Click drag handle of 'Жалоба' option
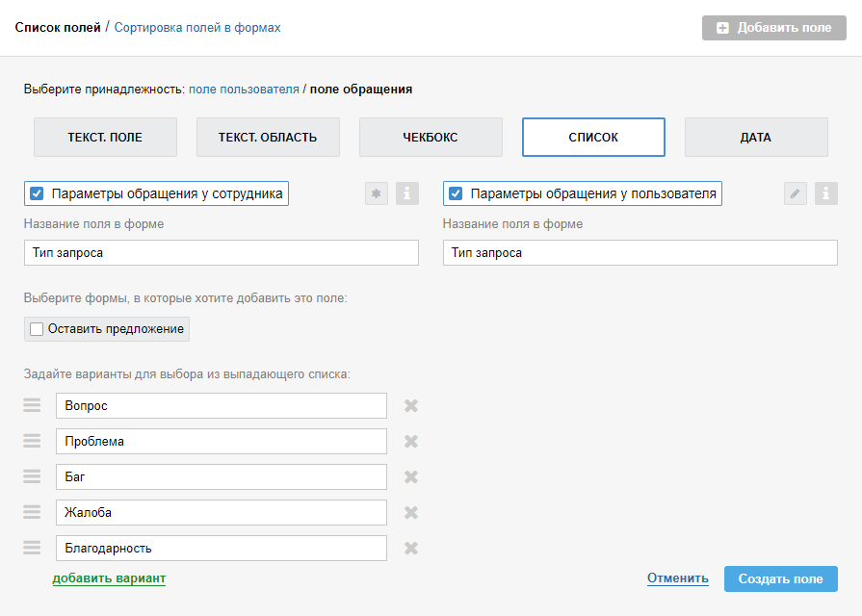The width and height of the screenshot is (862, 616). [32, 512]
